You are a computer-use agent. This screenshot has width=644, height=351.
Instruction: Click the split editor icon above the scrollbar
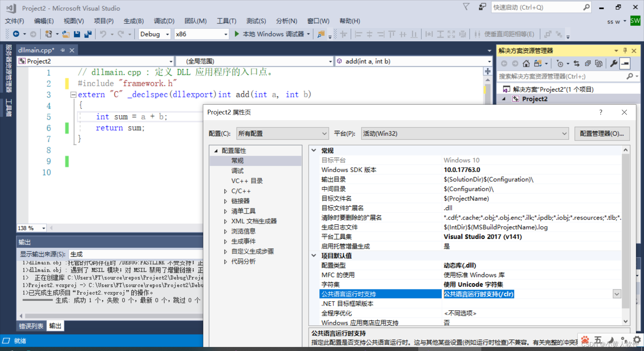(488, 71)
